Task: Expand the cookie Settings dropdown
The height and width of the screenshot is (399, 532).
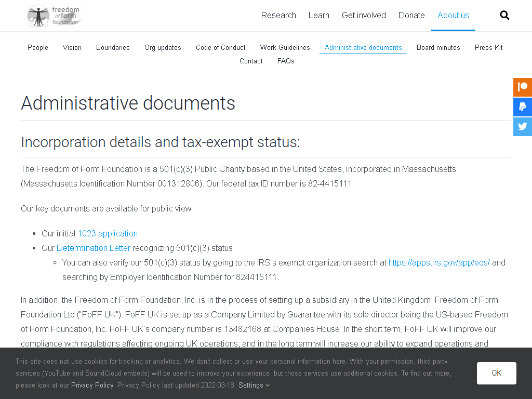Action: (254, 385)
